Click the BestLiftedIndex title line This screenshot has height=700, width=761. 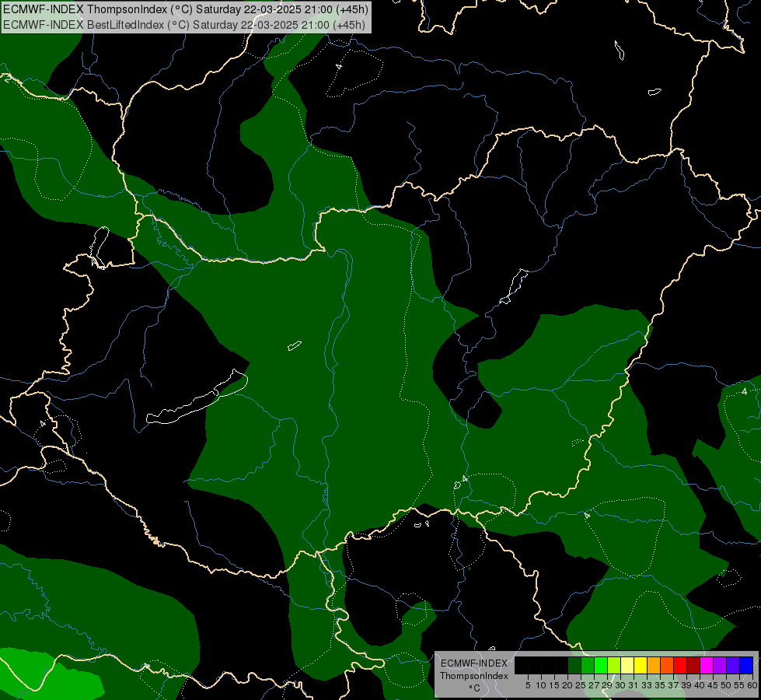click(184, 25)
